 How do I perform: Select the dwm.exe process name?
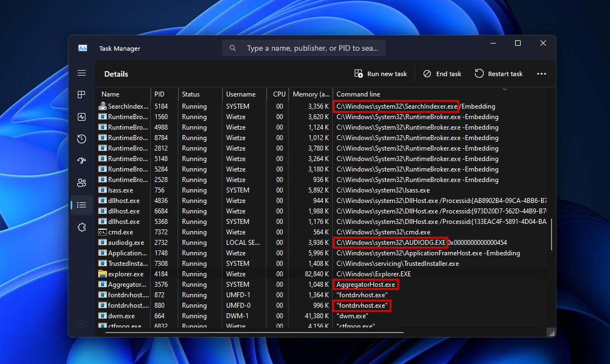pyautogui.click(x=121, y=316)
